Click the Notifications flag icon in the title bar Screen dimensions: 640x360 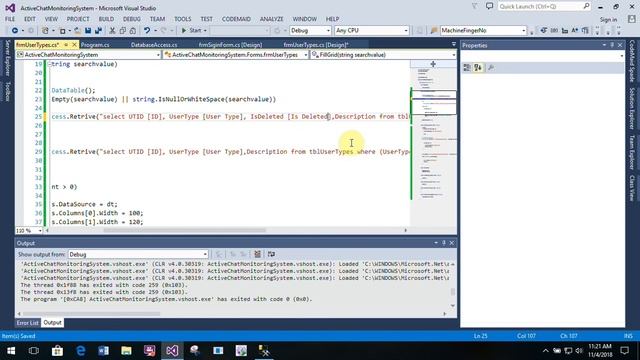click(x=475, y=6)
